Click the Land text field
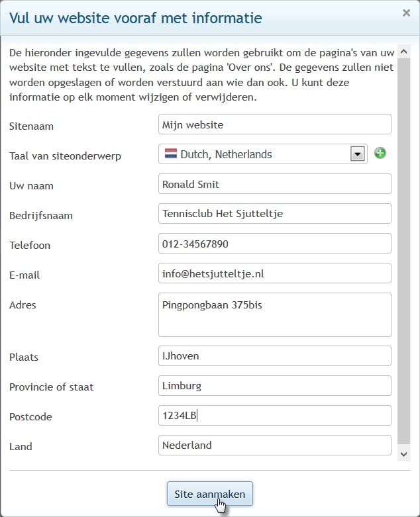Image resolution: width=420 pixels, height=517 pixels. pos(275,445)
